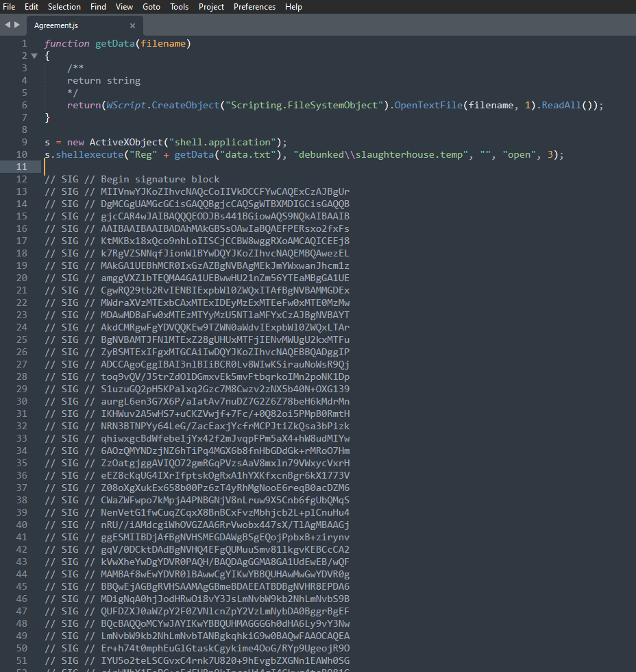Click signature line starting 6AOzQMYNDzjNZ6h

(225, 451)
